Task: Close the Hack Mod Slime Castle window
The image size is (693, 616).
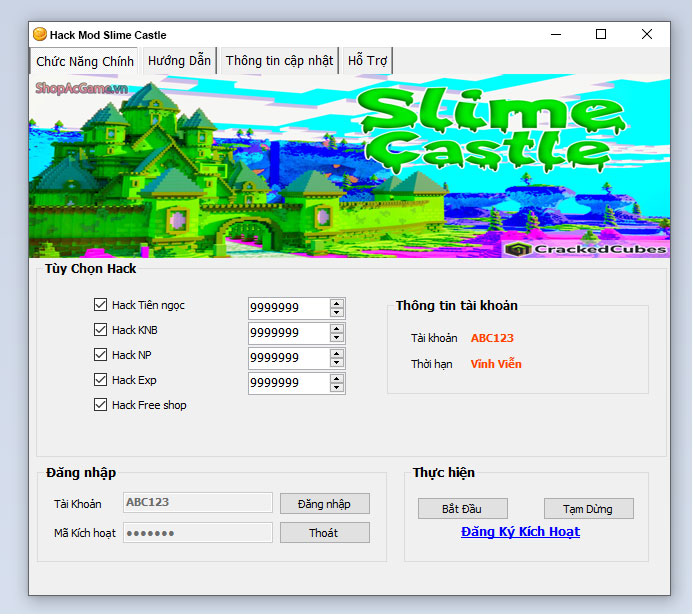Action: 647,34
